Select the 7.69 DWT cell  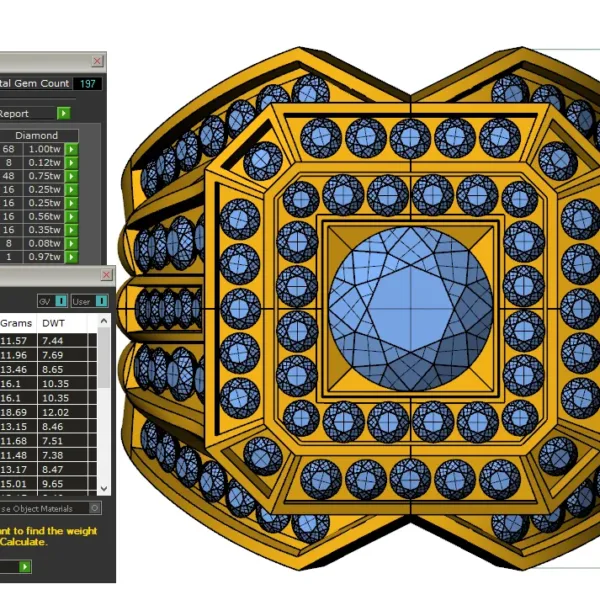pyautogui.click(x=63, y=355)
